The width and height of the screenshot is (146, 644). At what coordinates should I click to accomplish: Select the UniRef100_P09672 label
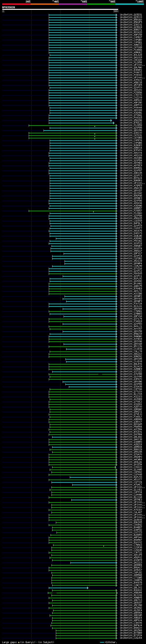(x=131, y=72)
